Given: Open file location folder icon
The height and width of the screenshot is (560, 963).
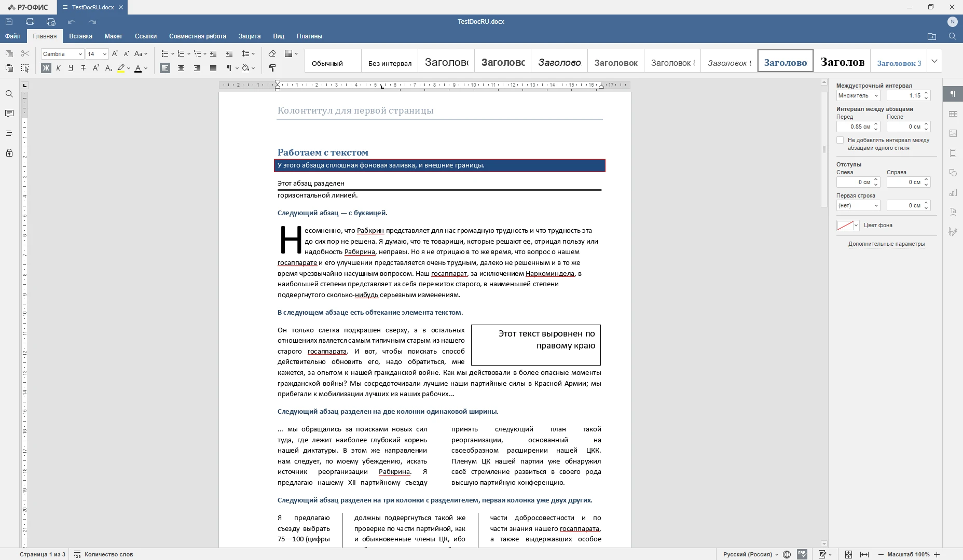Looking at the screenshot, I should (x=932, y=36).
